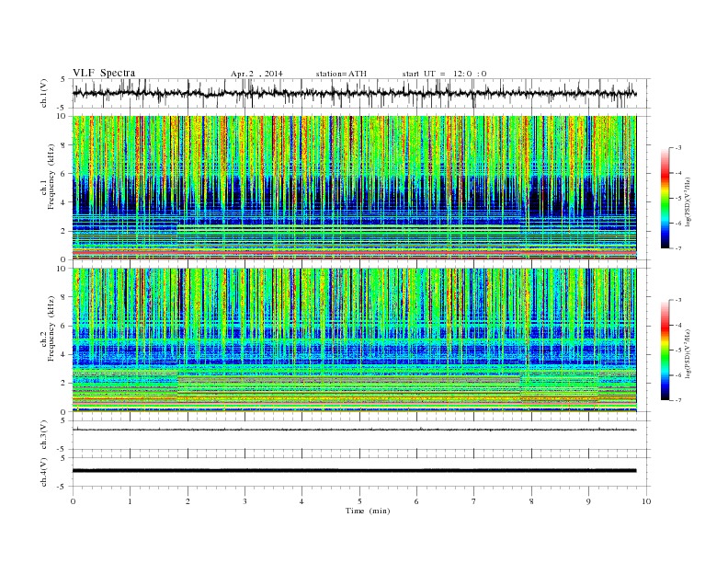Click the ch.2 PSD color scale bar

(665, 350)
